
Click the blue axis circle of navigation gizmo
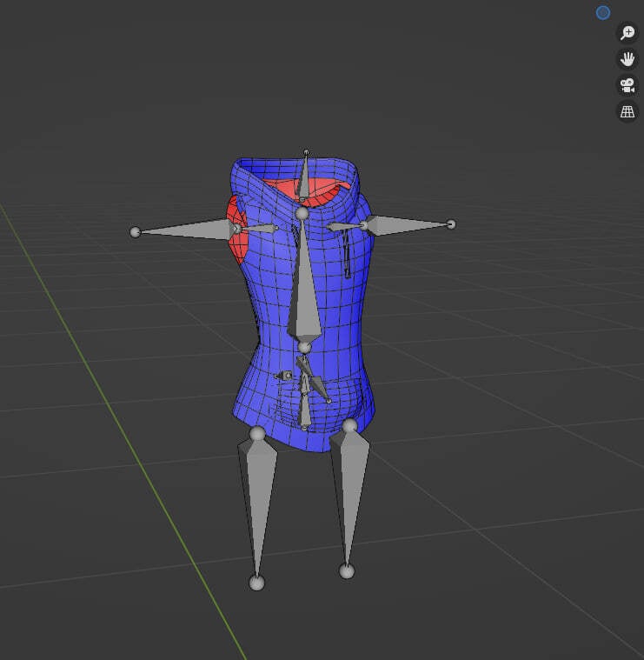click(x=603, y=13)
